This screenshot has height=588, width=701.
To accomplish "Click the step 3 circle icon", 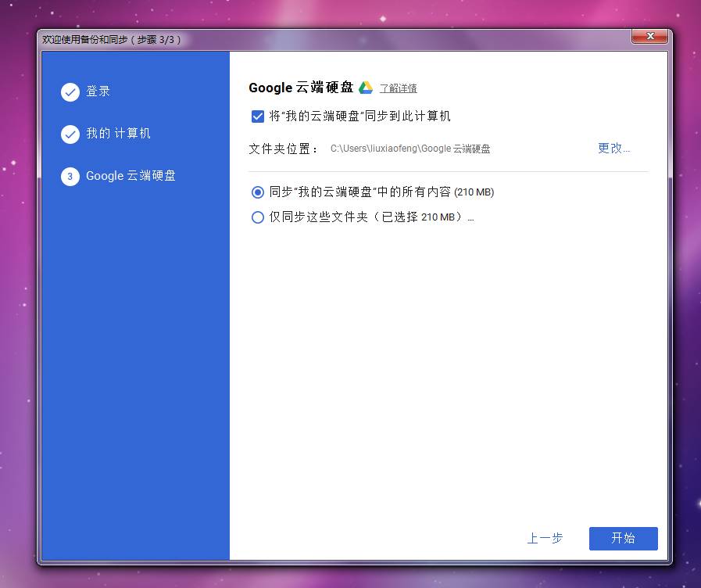I will point(70,176).
